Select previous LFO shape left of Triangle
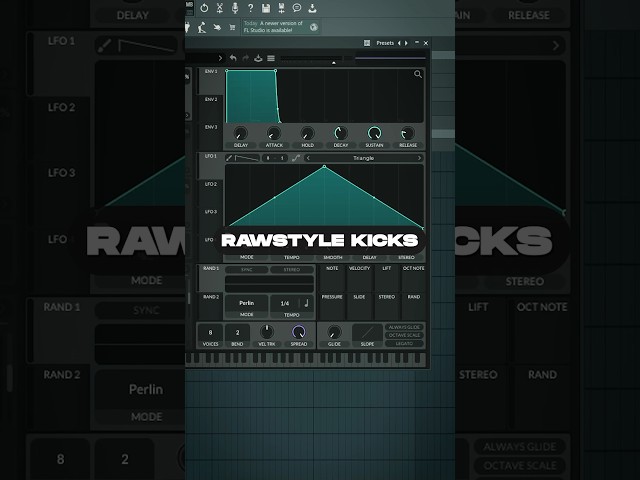Image resolution: width=640 pixels, height=480 pixels. point(308,158)
